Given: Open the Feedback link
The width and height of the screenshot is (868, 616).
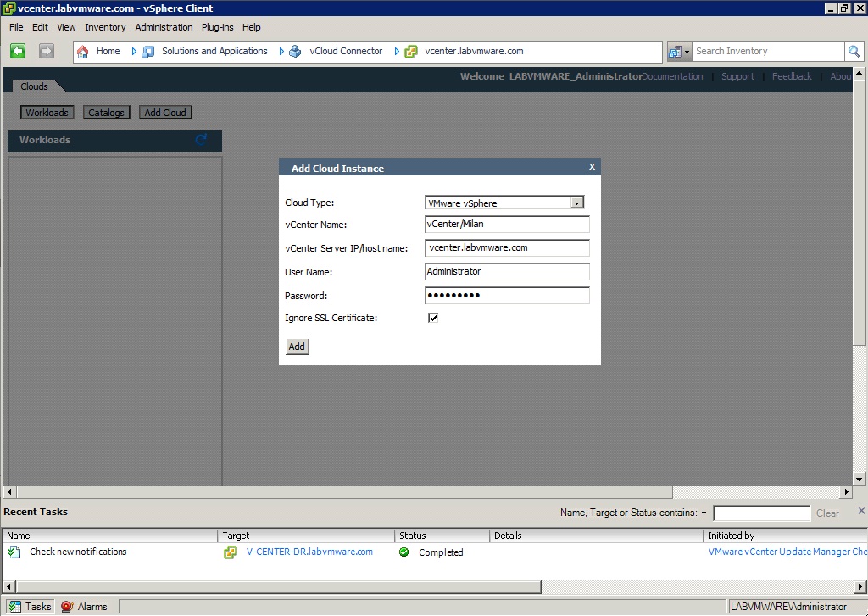Looking at the screenshot, I should click(792, 76).
